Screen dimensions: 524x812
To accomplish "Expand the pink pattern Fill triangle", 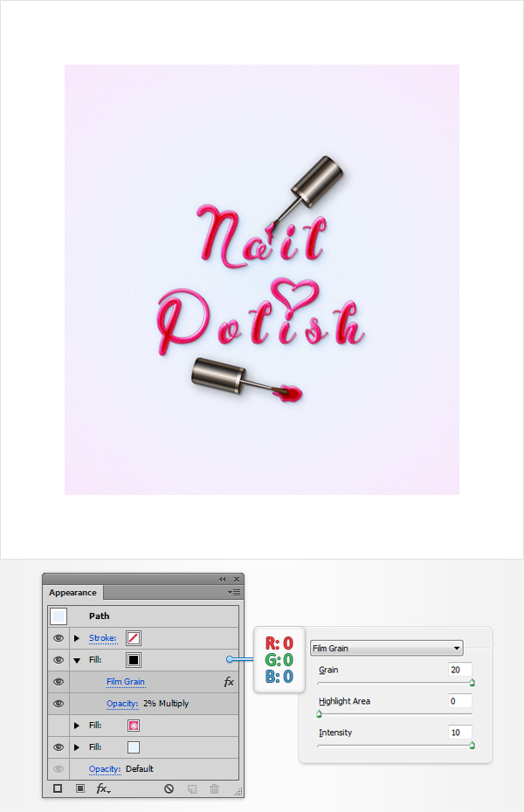I will (77, 725).
